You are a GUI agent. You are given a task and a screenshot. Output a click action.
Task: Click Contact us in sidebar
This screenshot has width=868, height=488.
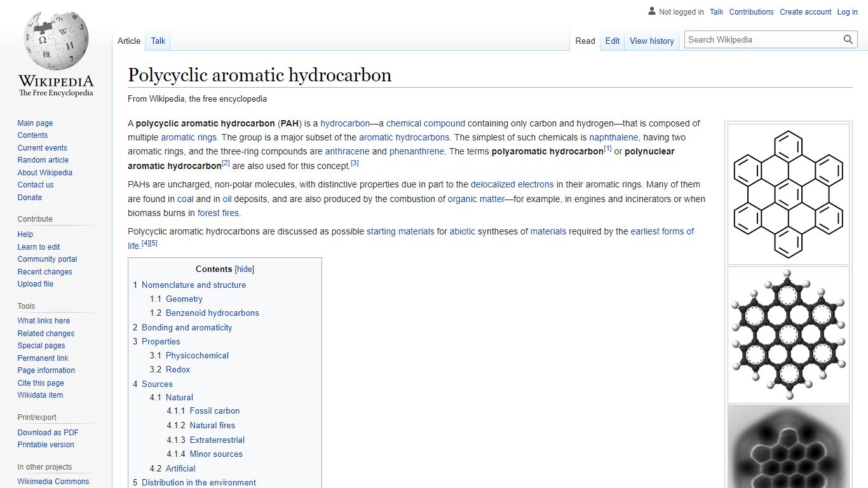coord(36,185)
